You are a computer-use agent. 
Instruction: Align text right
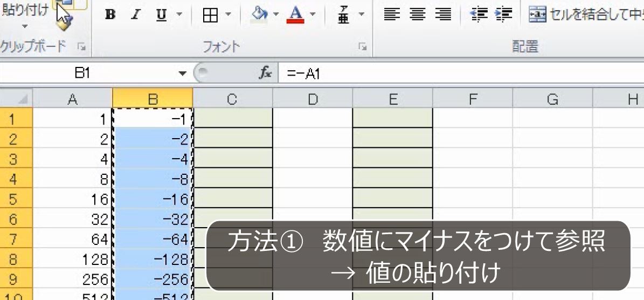click(x=443, y=15)
